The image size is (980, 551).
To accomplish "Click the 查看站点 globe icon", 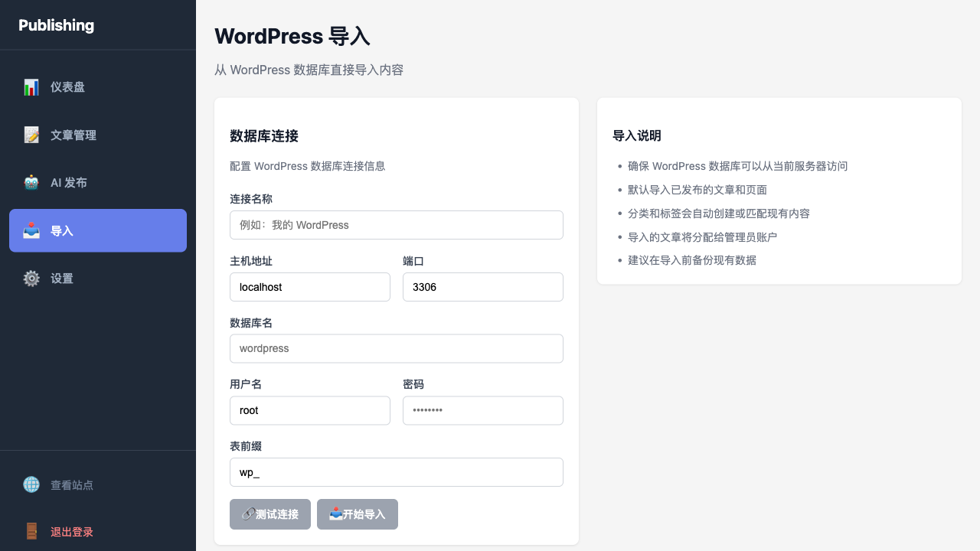I will (x=31, y=484).
